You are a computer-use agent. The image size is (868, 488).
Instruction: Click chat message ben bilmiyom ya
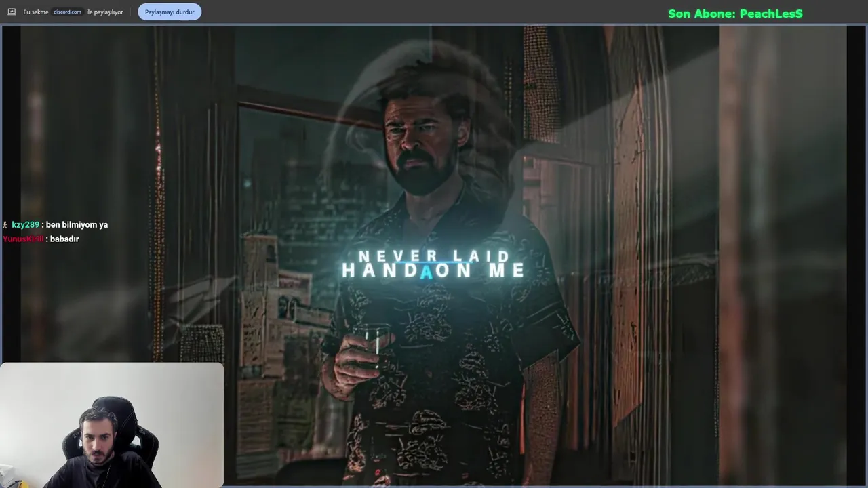pyautogui.click(x=77, y=224)
